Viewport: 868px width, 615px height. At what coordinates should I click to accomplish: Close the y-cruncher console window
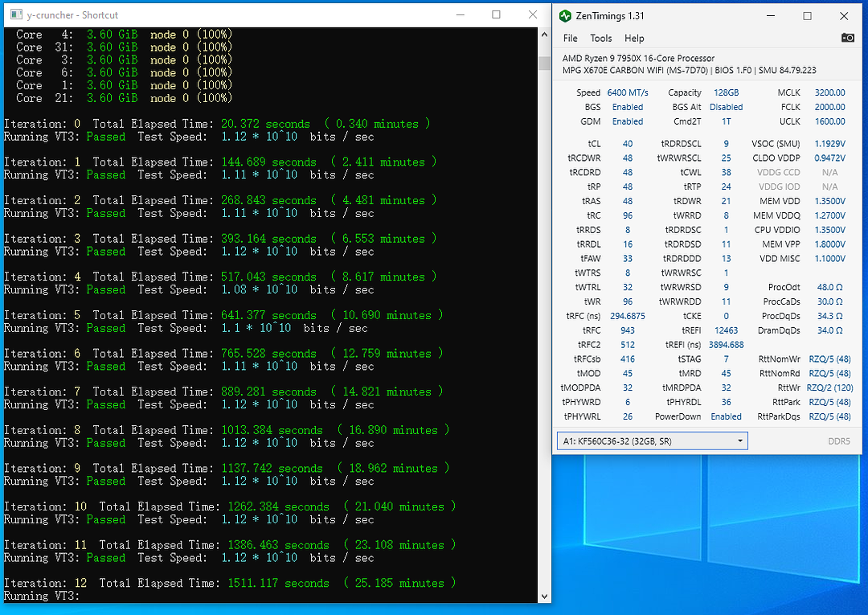(x=532, y=14)
